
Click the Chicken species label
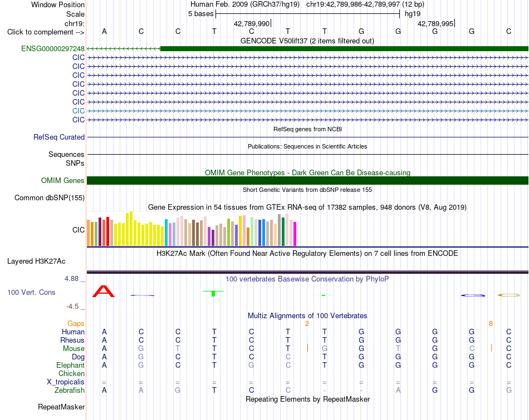pos(71,373)
